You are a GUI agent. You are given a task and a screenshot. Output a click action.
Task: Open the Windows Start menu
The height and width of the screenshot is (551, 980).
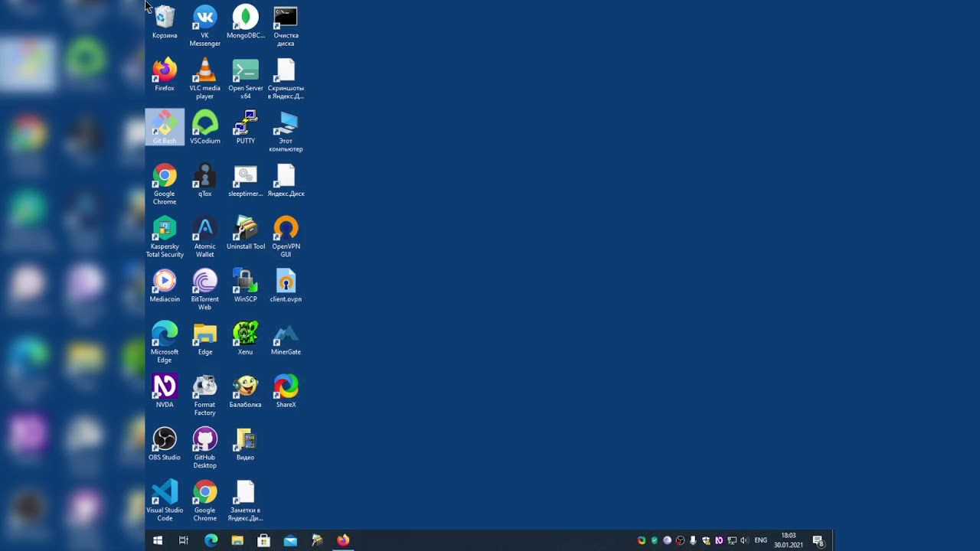[158, 540]
